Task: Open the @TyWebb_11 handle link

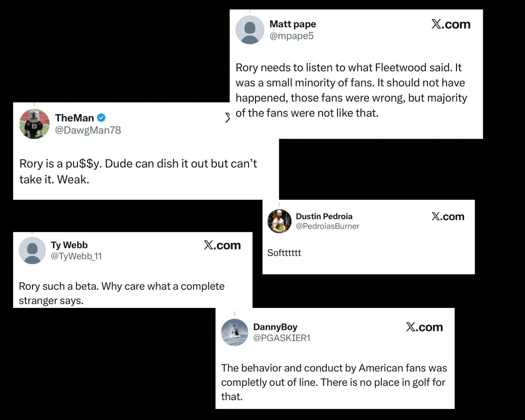Action: pyautogui.click(x=76, y=256)
